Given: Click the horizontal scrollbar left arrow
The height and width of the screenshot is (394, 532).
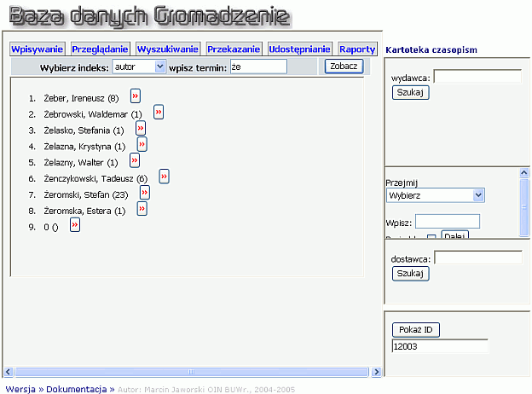Looking at the screenshot, I should tap(9, 372).
